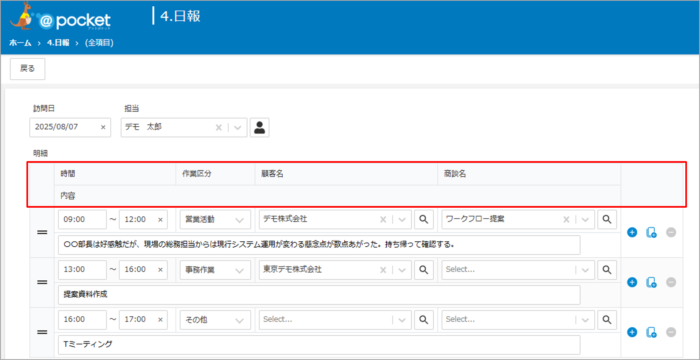Go to ホーム breadcrumb
The width and height of the screenshot is (700, 360).
point(21,43)
